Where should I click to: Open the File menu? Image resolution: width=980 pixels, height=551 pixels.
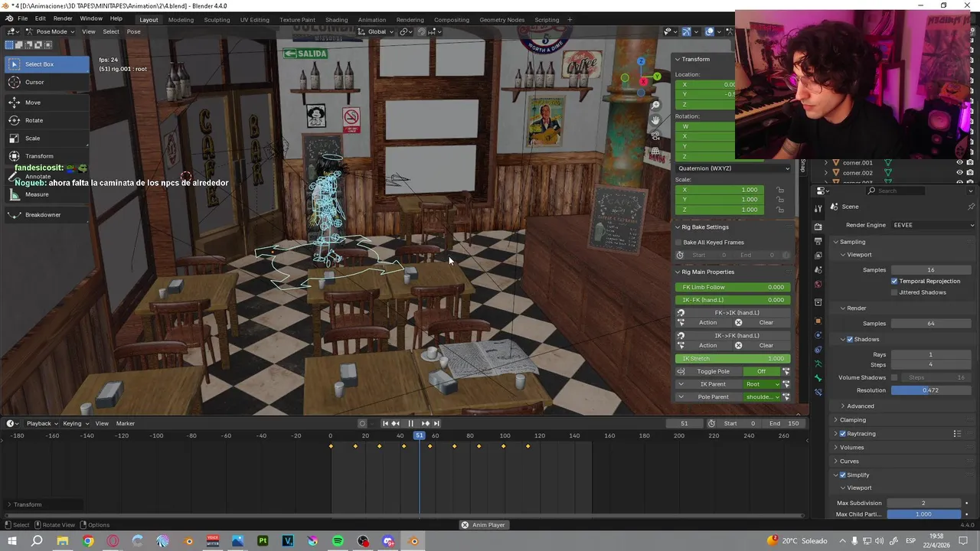(x=23, y=18)
